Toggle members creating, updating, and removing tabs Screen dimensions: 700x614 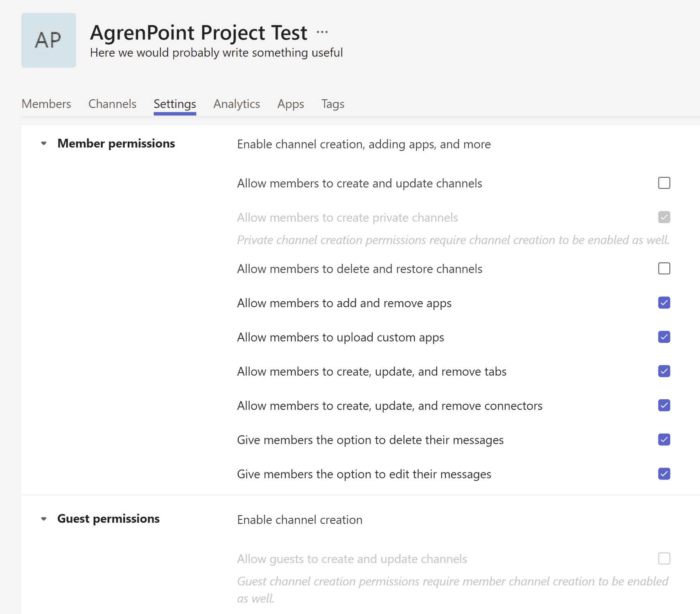tap(664, 371)
